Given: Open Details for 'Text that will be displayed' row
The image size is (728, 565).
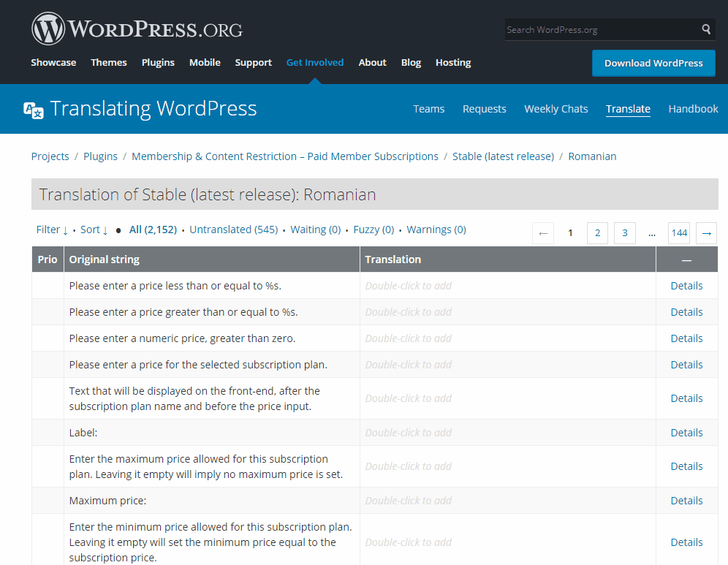Looking at the screenshot, I should (x=686, y=399).
